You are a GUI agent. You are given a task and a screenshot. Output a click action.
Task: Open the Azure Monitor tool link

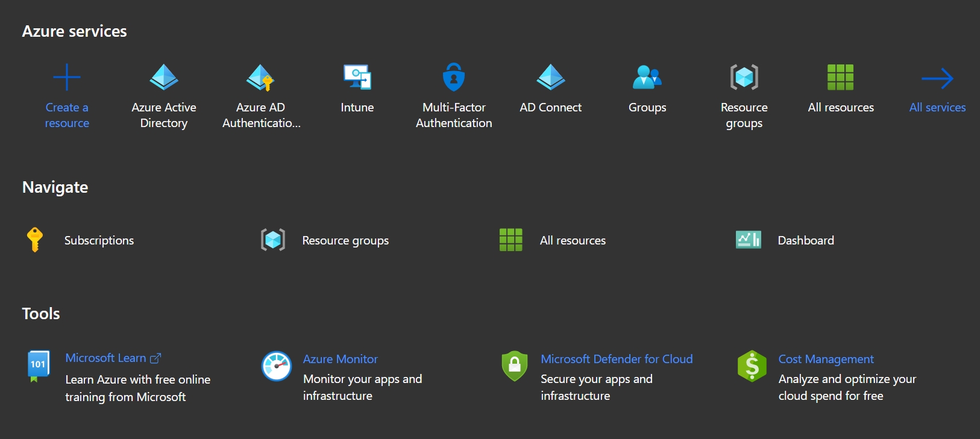click(341, 359)
